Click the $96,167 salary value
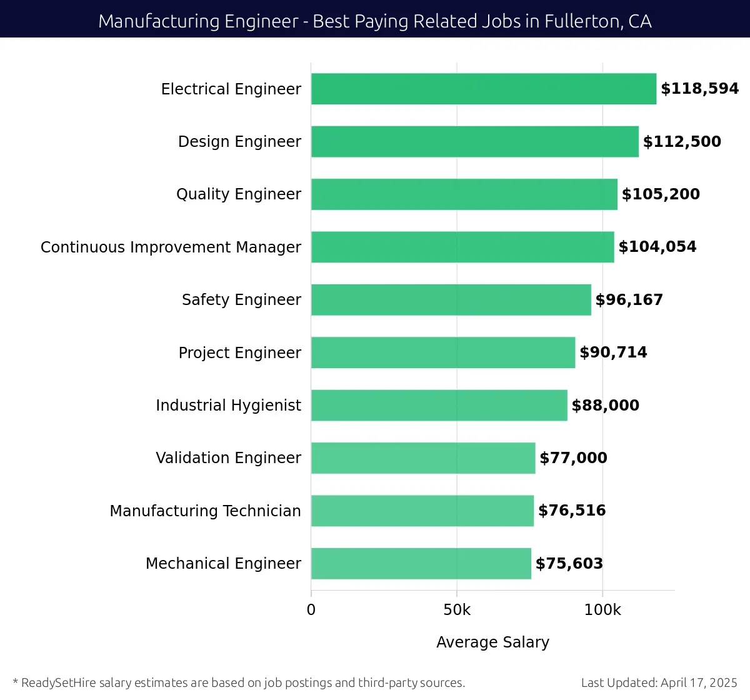Image resolution: width=750 pixels, height=700 pixels. coord(629,300)
